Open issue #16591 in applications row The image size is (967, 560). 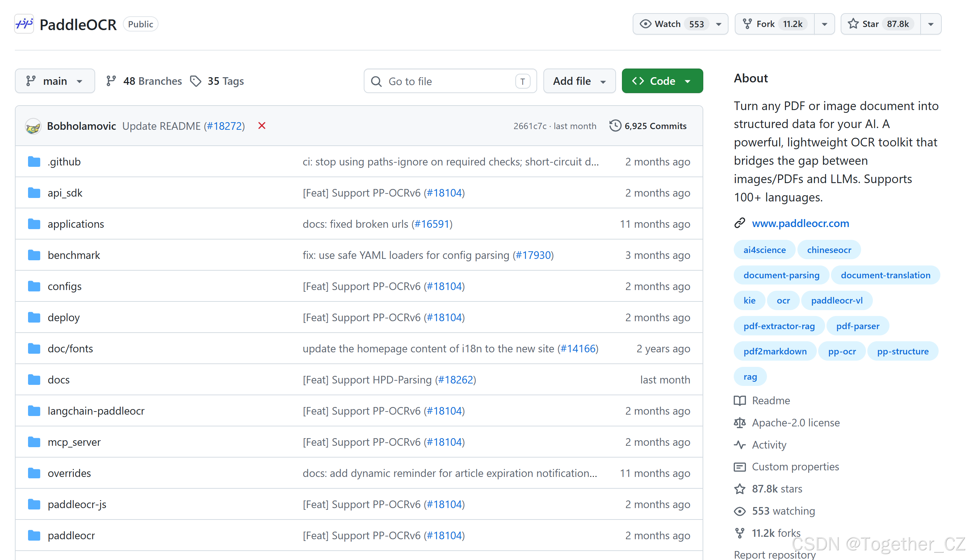point(432,224)
